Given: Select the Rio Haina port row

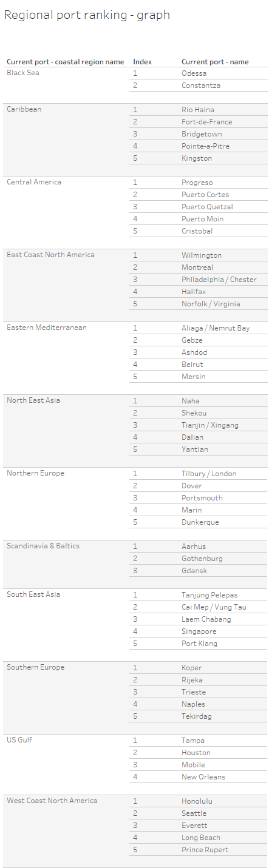Looking at the screenshot, I should coord(198,110).
